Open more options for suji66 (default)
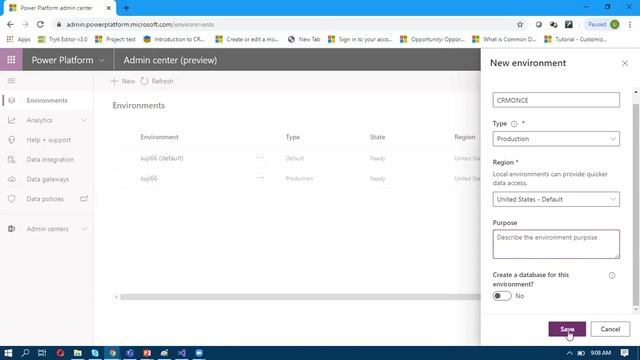 pos(260,158)
